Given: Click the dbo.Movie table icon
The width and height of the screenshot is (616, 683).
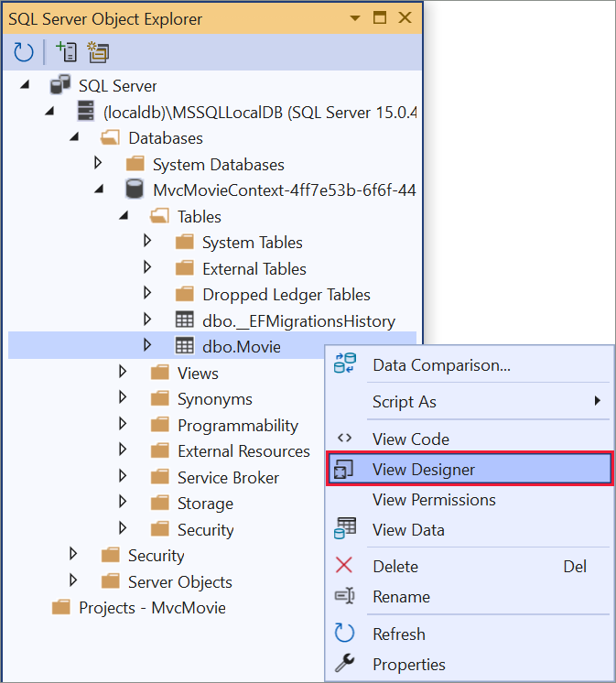Looking at the screenshot, I should click(185, 346).
